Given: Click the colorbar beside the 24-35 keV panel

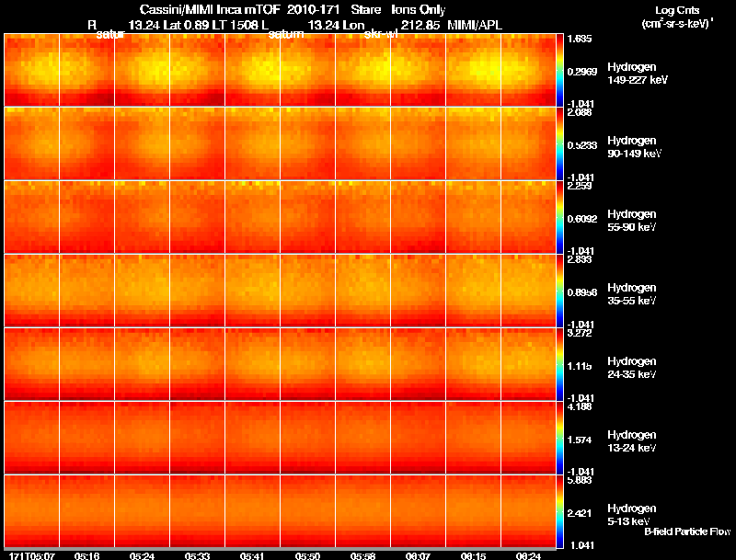Looking at the screenshot, I should [x=559, y=364].
